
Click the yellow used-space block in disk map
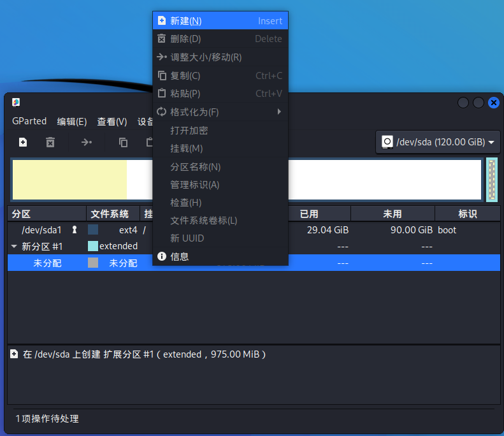point(69,179)
